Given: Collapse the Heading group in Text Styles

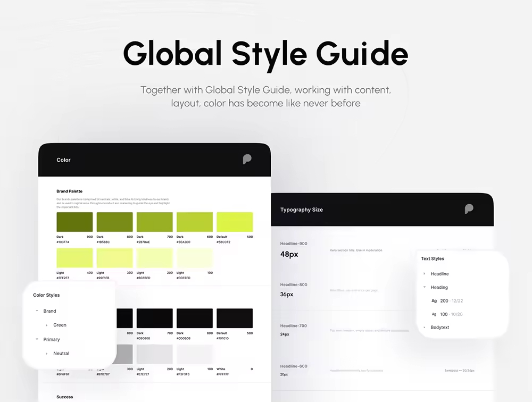Looking at the screenshot, I should [x=424, y=287].
